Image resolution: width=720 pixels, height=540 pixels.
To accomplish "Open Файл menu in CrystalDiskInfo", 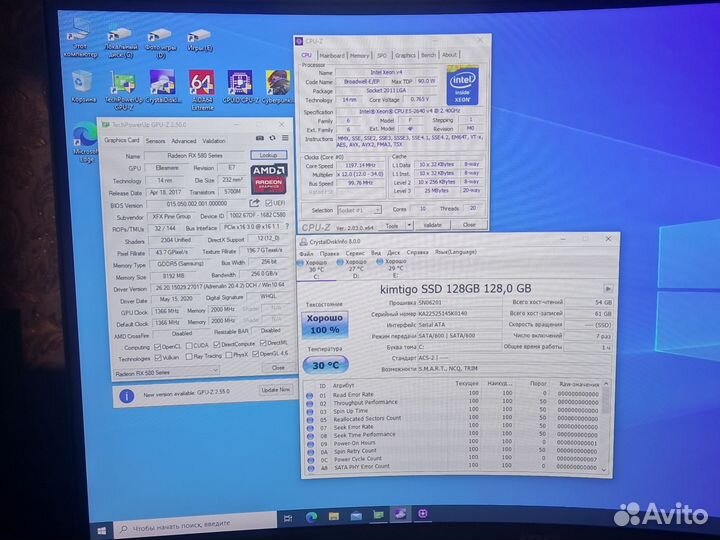I will [306, 253].
